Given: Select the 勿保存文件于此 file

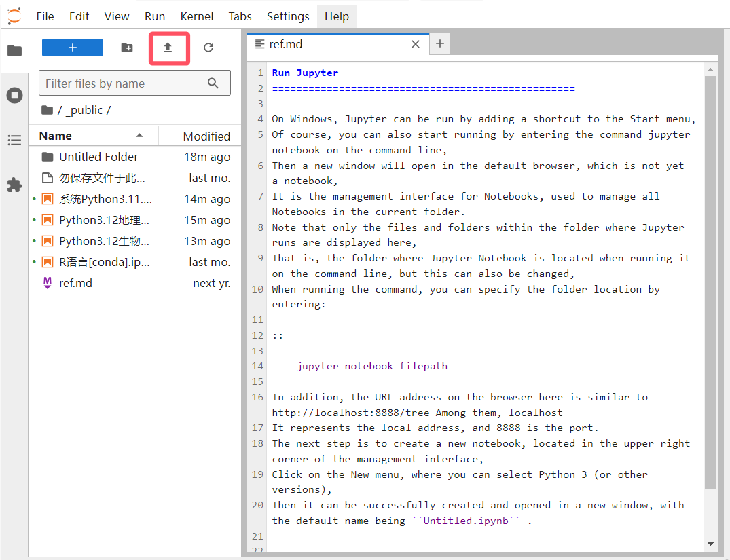Looking at the screenshot, I should pos(134,178).
